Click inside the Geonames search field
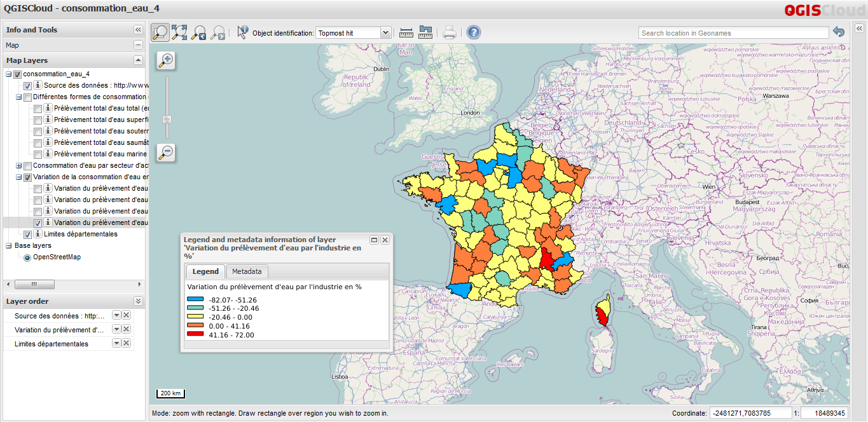This screenshot has width=868, height=422. pos(731,32)
